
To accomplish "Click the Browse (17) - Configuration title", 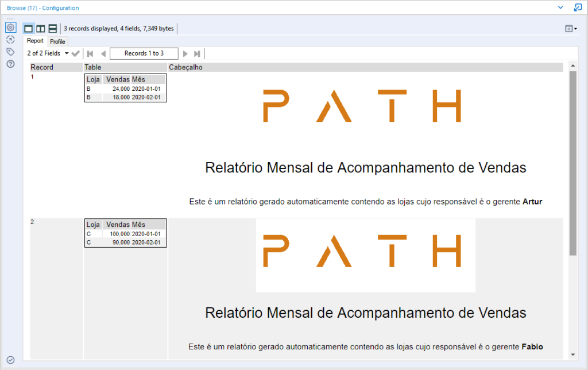I will point(42,8).
